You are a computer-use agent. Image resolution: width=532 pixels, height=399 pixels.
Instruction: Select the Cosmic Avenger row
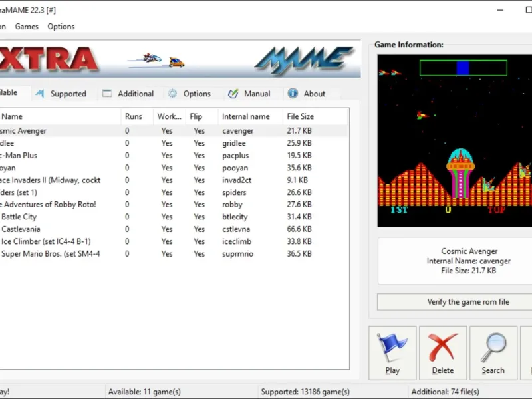point(174,130)
